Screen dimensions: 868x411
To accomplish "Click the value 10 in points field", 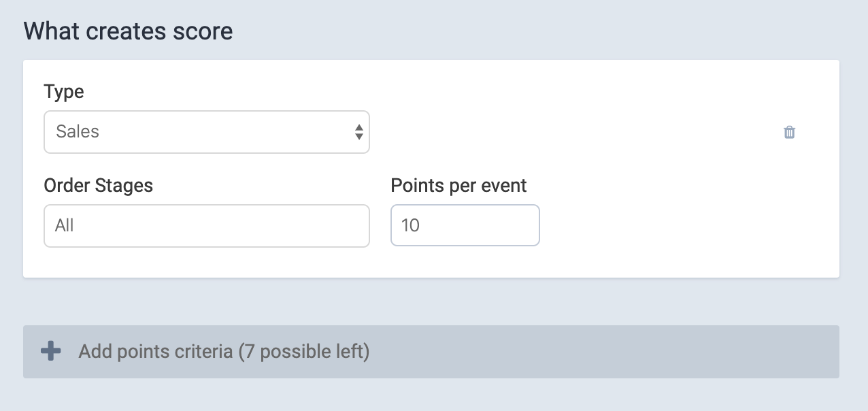I will pyautogui.click(x=410, y=225).
